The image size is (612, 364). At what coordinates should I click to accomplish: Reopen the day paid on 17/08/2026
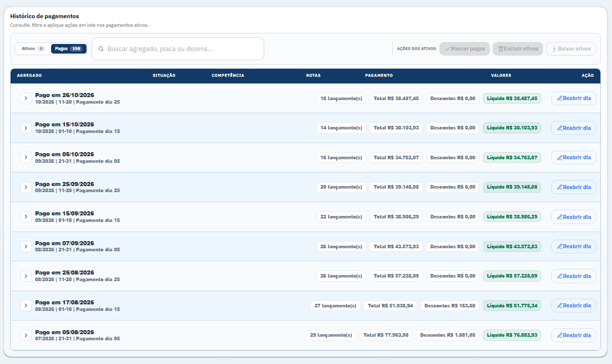point(574,305)
